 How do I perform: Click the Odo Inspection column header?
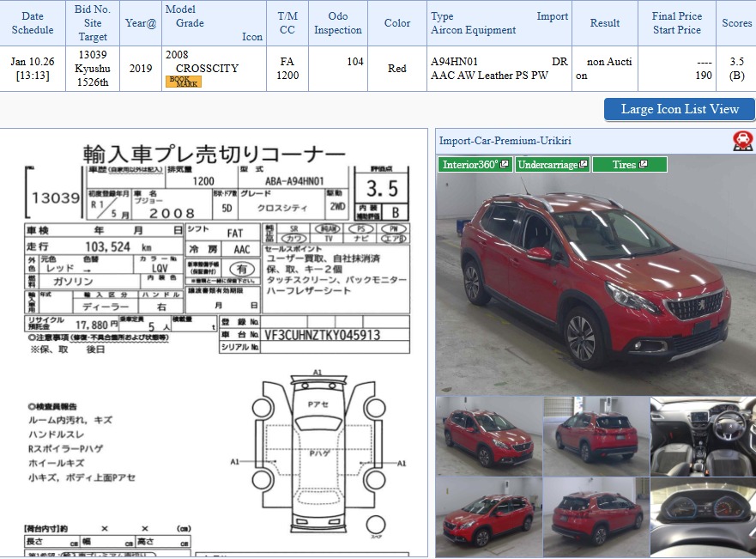tap(338, 23)
